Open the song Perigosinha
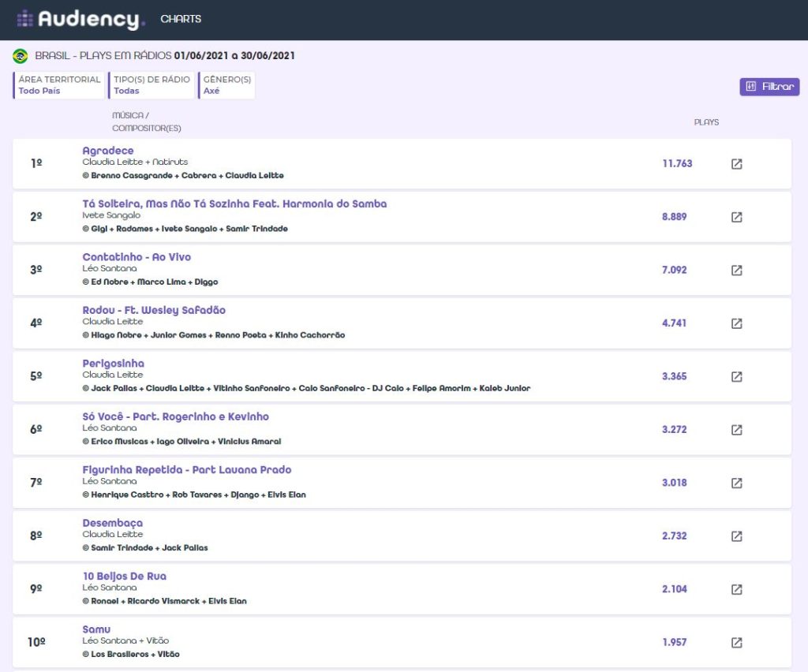 pos(114,363)
